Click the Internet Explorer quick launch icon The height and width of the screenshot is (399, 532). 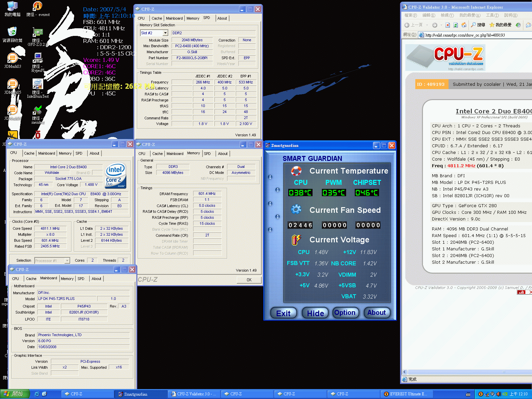tap(37, 394)
